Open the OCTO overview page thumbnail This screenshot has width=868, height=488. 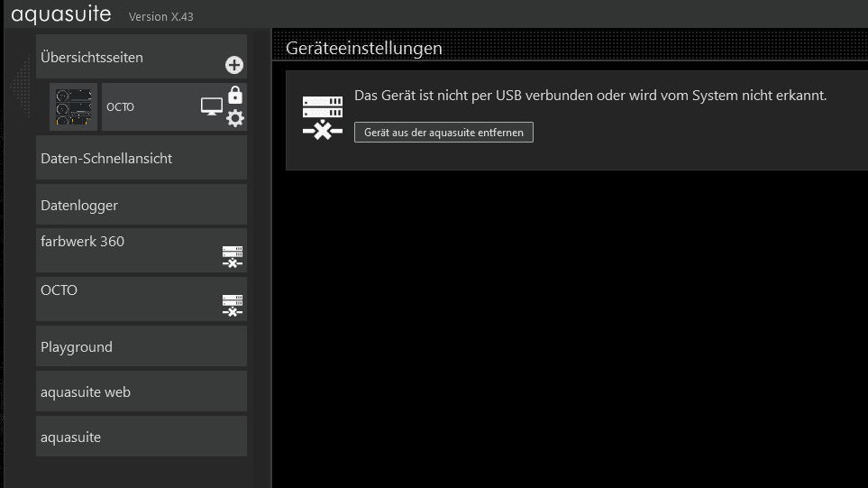(x=74, y=107)
